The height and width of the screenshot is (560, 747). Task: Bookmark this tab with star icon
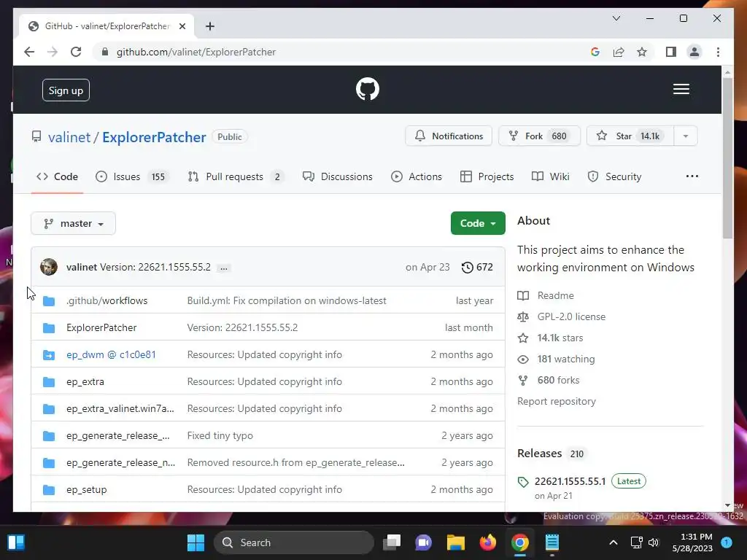pos(642,52)
